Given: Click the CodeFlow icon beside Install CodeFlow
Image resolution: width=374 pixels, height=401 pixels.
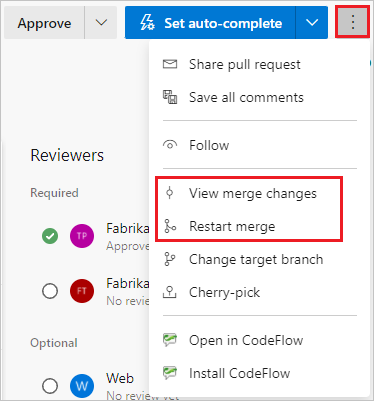Looking at the screenshot, I should click(x=170, y=373).
